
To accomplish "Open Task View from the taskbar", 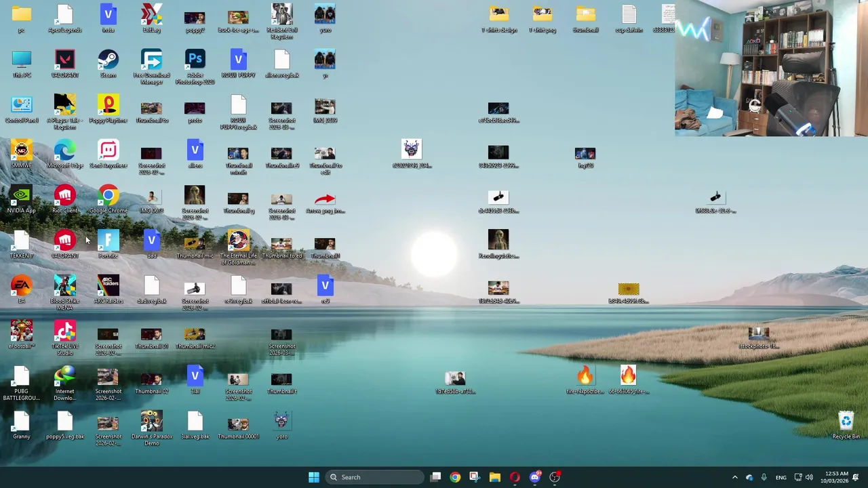I will click(435, 477).
